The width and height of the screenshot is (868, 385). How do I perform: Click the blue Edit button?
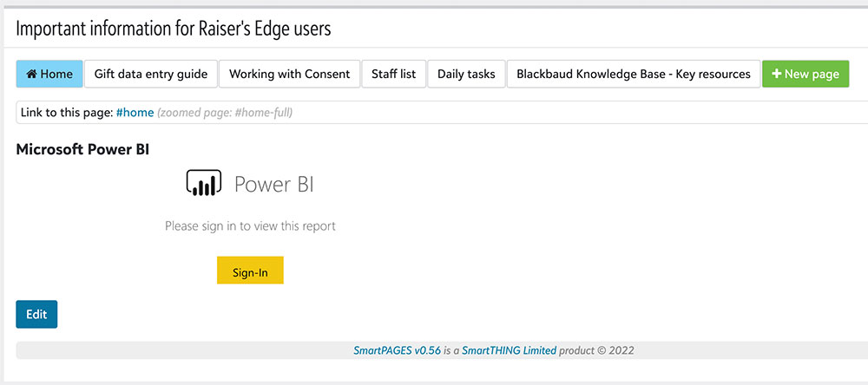pyautogui.click(x=36, y=314)
